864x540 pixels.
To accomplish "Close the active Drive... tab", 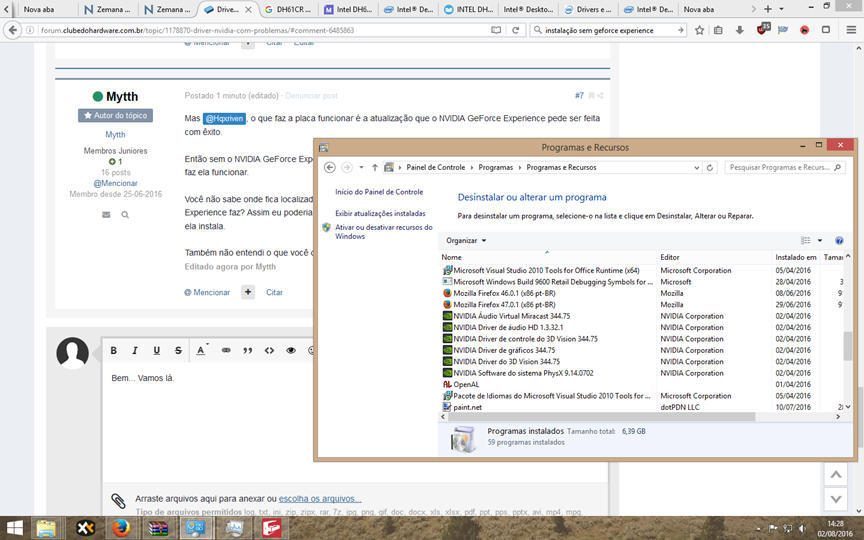I will coord(248,9).
